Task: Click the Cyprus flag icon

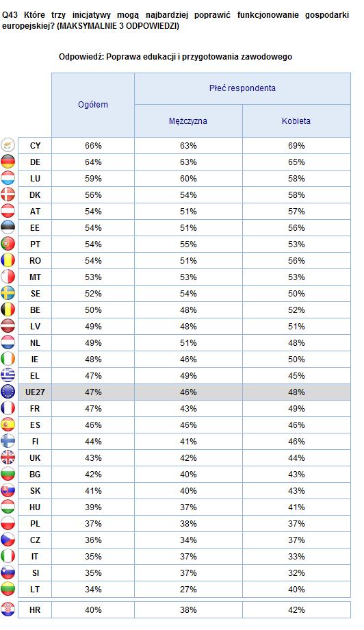Action: point(8,145)
